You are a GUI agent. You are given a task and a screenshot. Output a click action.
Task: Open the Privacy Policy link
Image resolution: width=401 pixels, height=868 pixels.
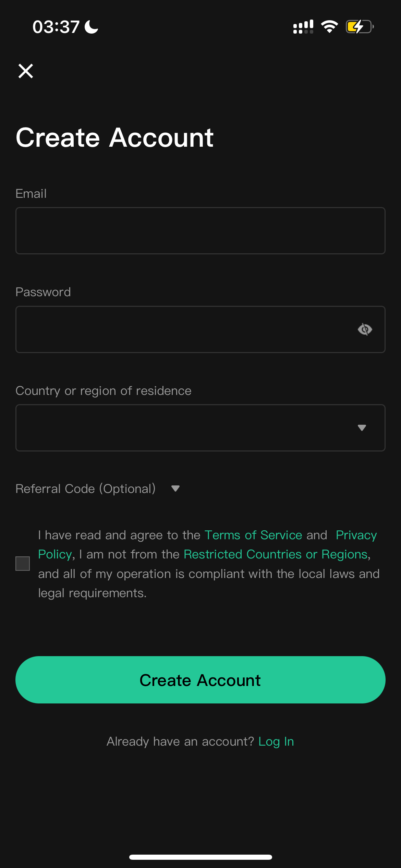click(x=356, y=535)
